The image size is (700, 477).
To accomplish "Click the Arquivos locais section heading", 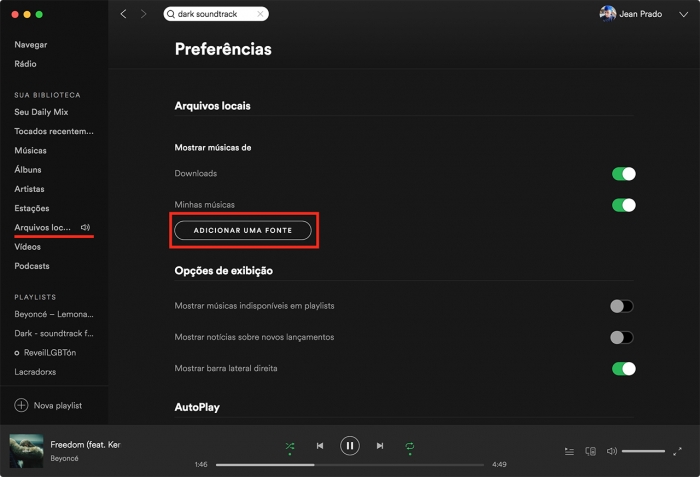I will 212,106.
